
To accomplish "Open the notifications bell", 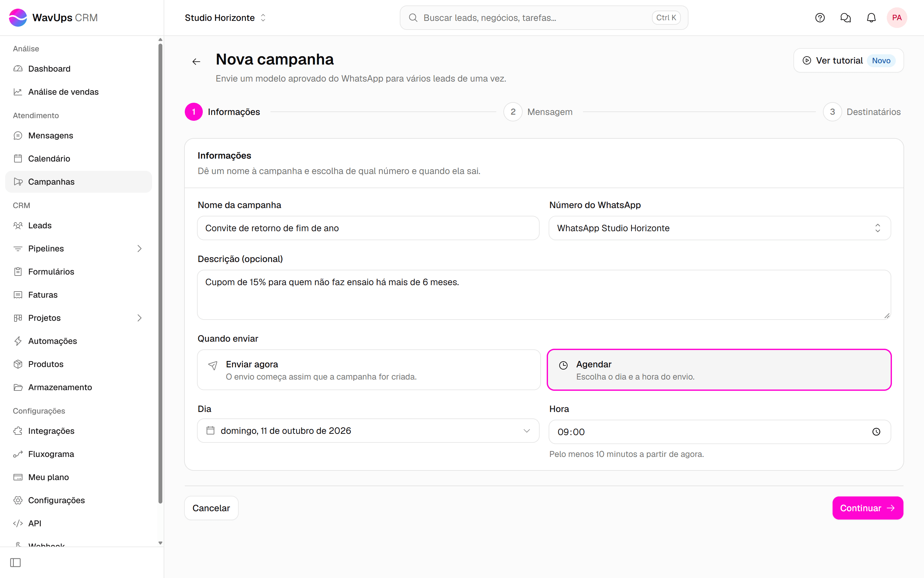I will coord(871,18).
